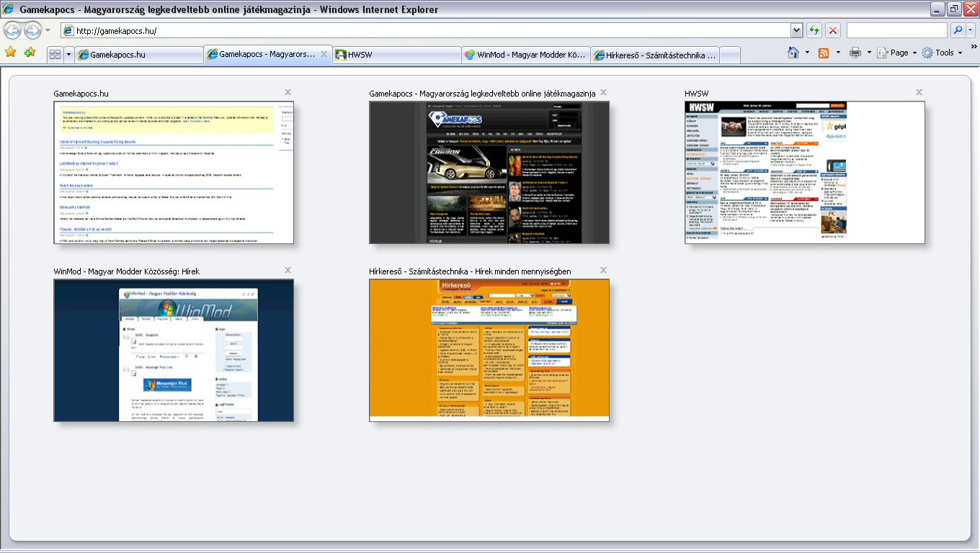Open the Recent Pages dropdown beside Forward

pos(48,30)
